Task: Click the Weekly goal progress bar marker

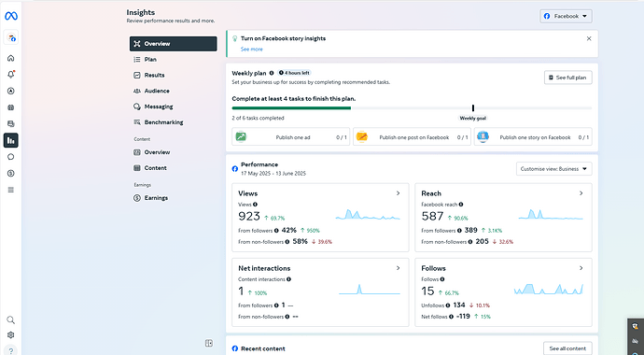Action: point(473,108)
